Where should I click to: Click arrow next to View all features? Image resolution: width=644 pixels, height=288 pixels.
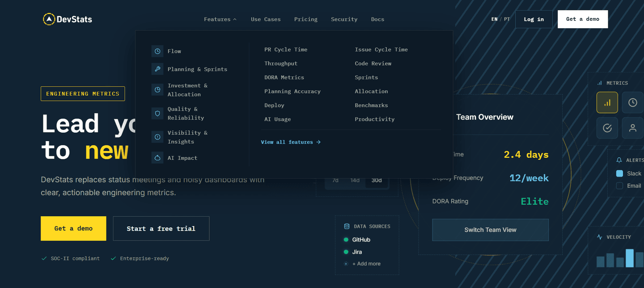318,142
